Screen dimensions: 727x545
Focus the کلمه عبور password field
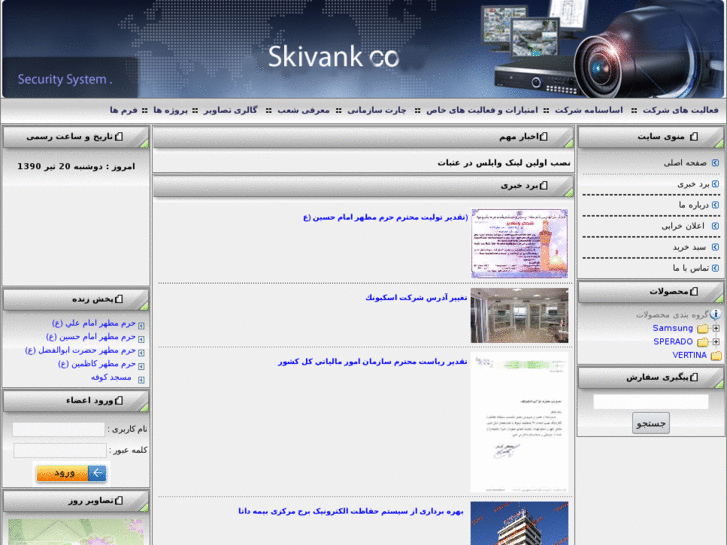coord(60,450)
